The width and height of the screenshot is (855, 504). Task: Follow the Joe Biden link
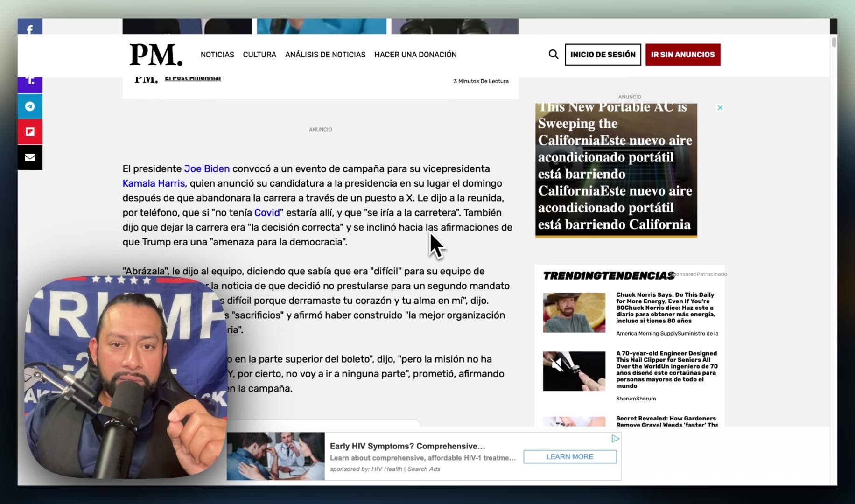pyautogui.click(x=207, y=168)
